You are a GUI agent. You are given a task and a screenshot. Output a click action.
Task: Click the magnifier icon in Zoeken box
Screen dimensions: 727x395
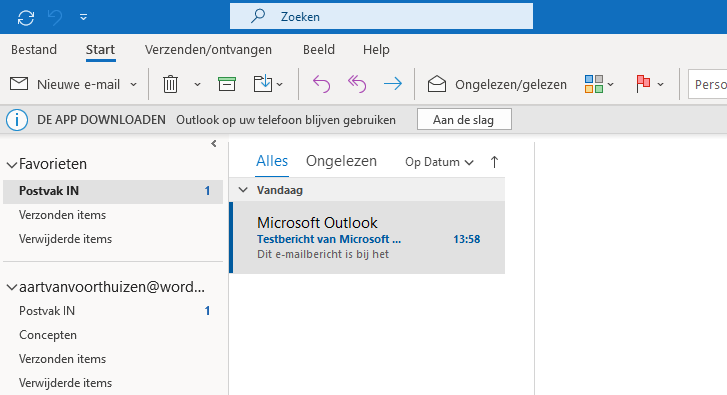pyautogui.click(x=258, y=16)
